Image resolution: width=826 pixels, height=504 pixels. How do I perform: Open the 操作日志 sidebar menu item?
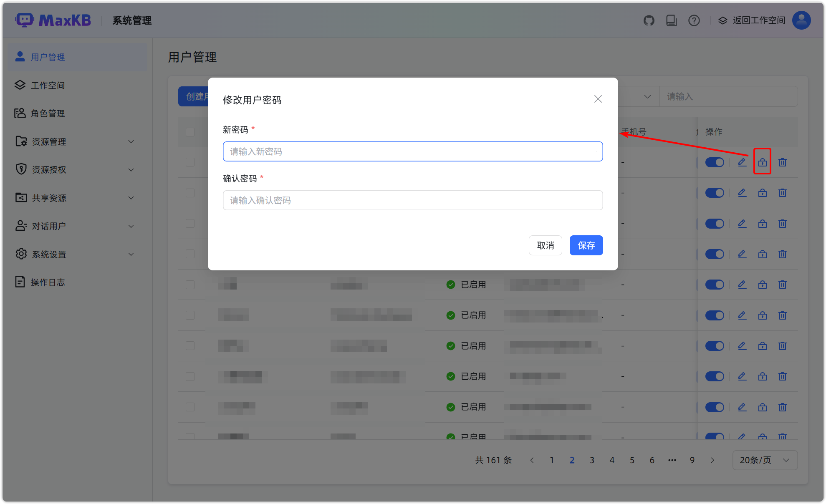click(48, 282)
